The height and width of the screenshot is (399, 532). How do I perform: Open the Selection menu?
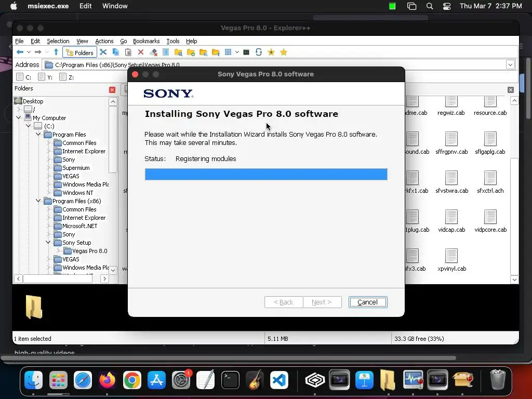(x=58, y=41)
